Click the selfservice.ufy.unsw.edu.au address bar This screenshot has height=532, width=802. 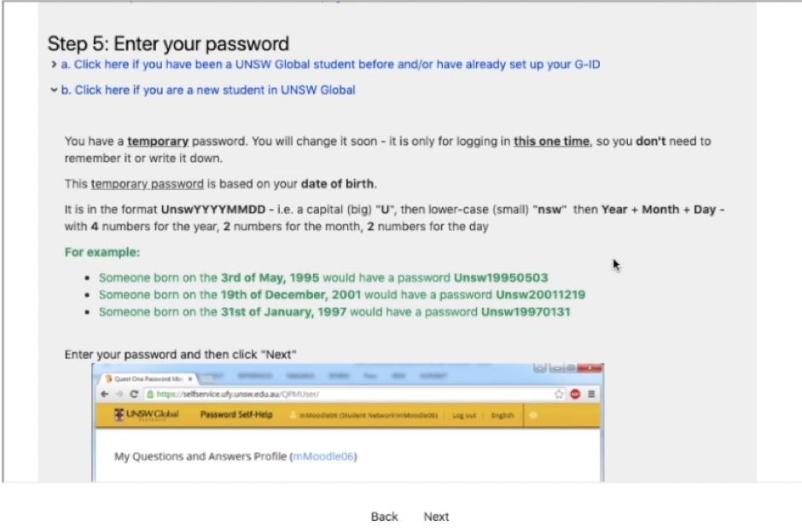click(341, 395)
